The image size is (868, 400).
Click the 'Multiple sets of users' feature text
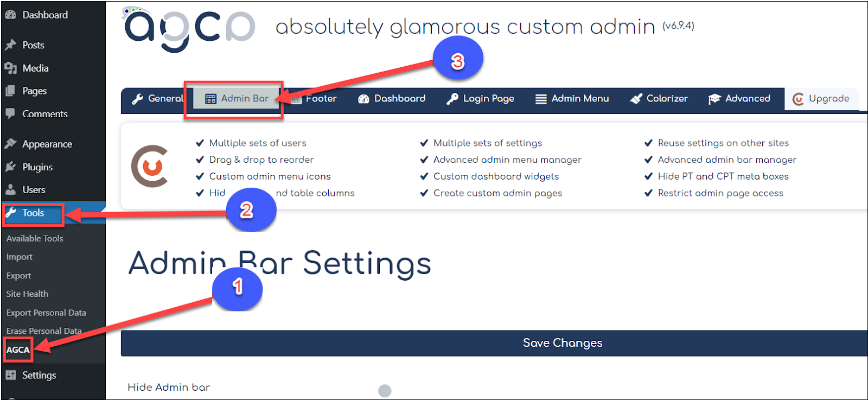(258, 143)
